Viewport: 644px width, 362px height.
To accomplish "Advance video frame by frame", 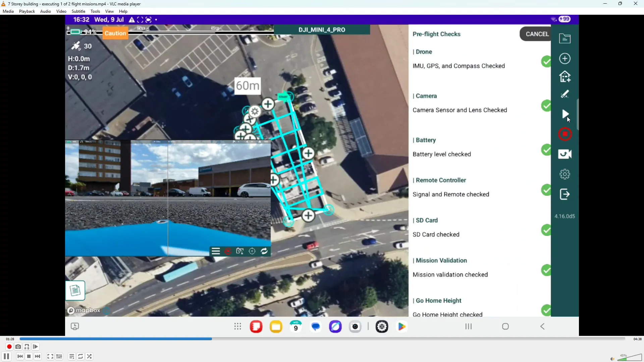I will click(36, 347).
